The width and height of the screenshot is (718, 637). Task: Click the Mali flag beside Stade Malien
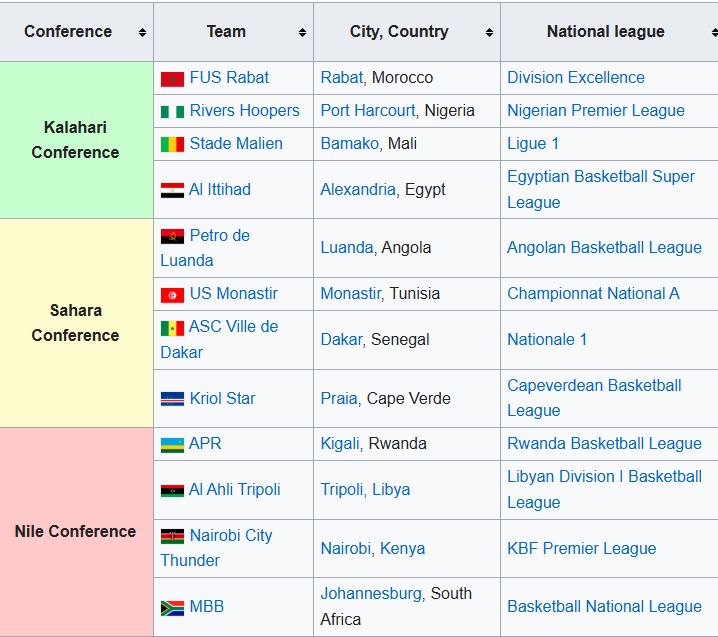(x=172, y=144)
